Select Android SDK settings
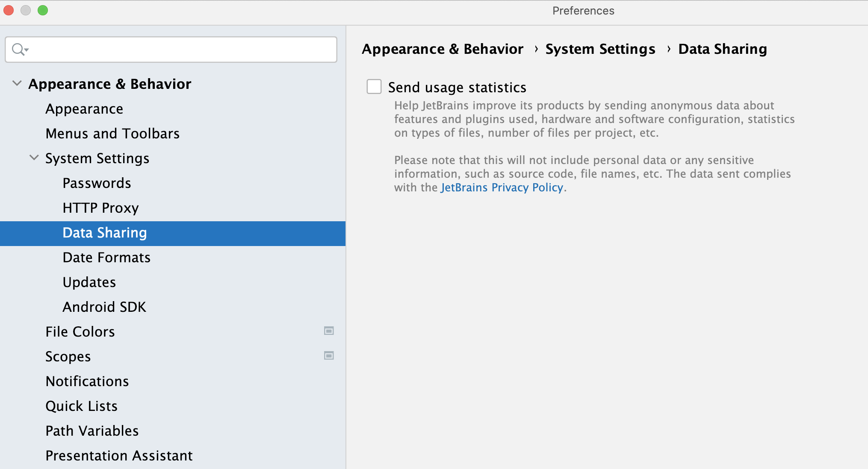 tap(104, 307)
